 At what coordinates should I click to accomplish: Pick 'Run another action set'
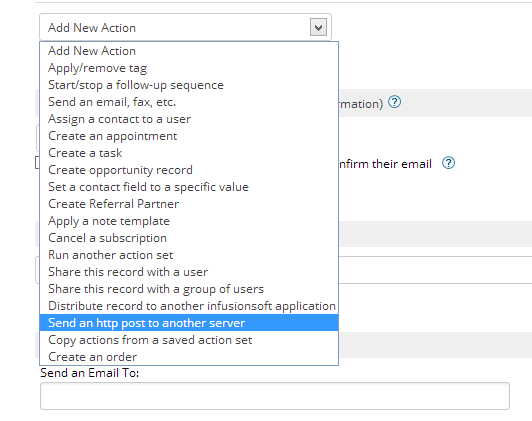click(x=189, y=255)
